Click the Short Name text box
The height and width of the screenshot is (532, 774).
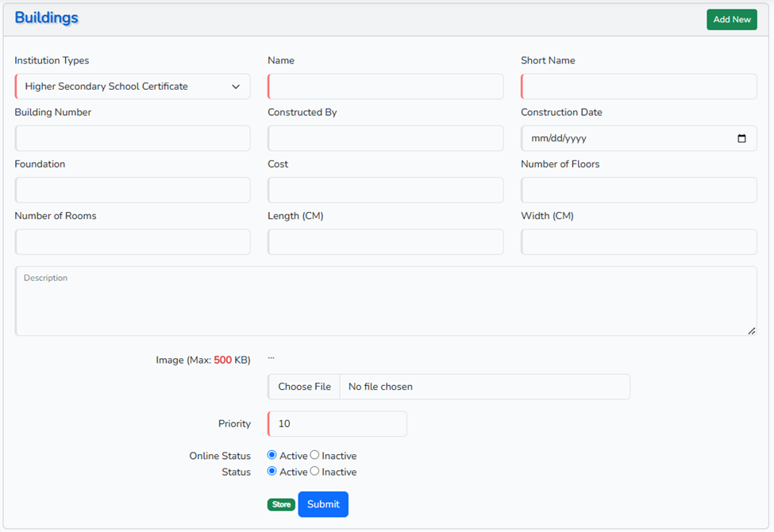638,87
